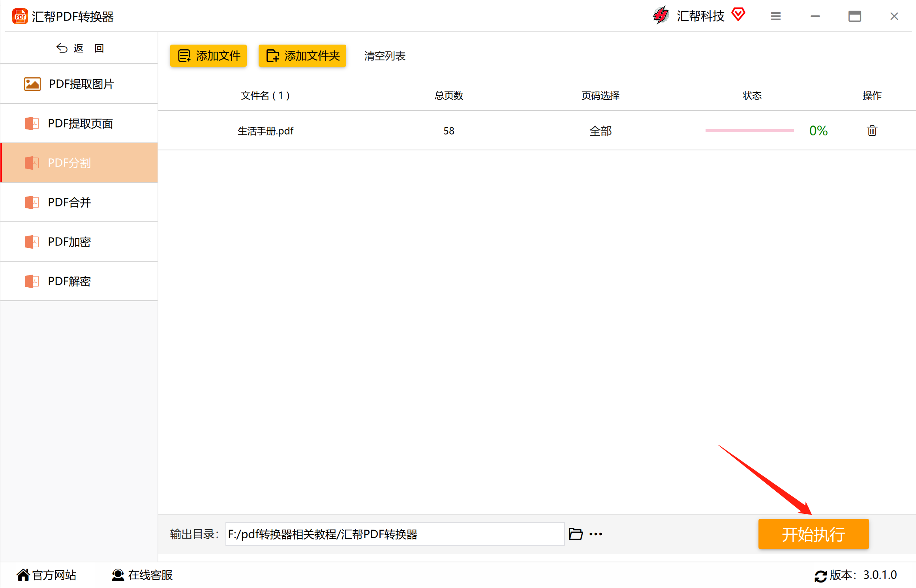
Task: Click 全部 page selection for 生活手册.pdf
Action: pos(601,131)
